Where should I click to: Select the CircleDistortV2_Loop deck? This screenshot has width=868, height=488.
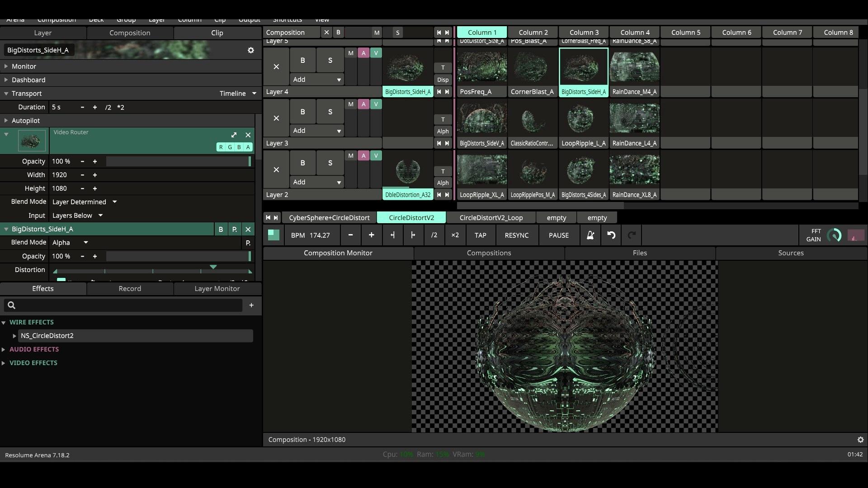click(491, 218)
